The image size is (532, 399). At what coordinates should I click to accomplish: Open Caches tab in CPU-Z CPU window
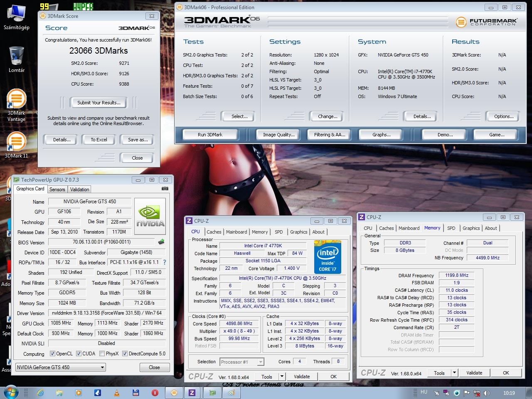coord(214,232)
